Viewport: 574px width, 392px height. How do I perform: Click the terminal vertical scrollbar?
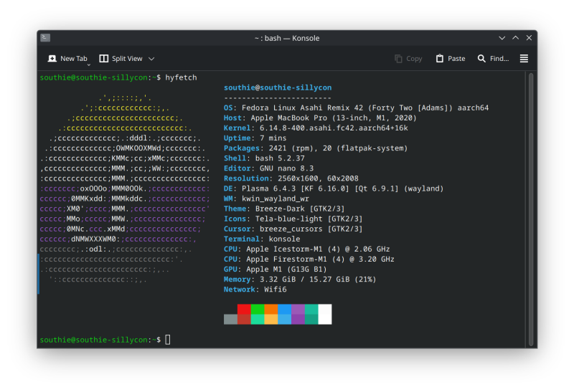click(x=531, y=209)
